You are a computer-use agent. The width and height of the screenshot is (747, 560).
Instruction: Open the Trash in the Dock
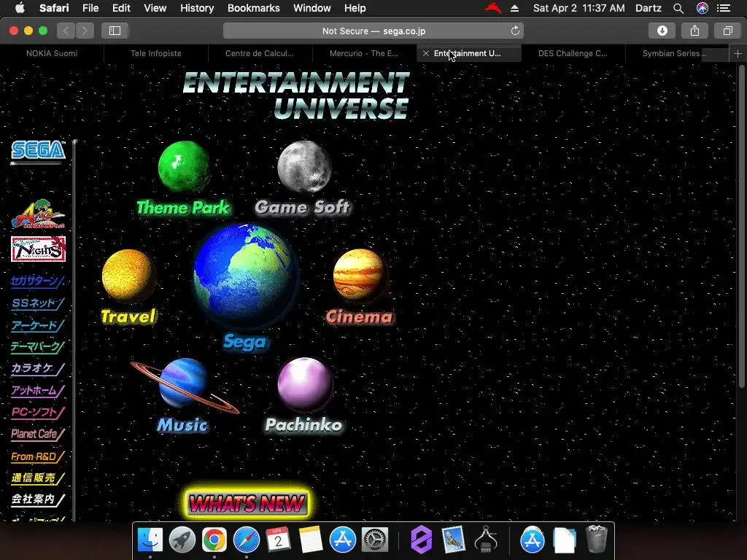pyautogui.click(x=597, y=540)
